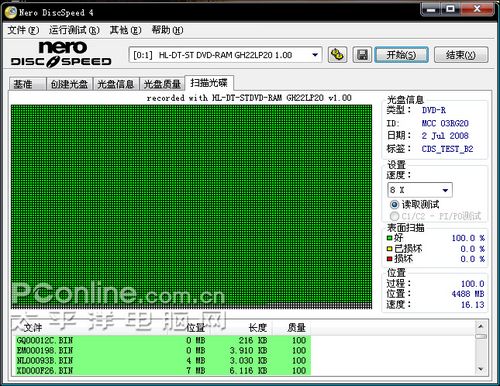The width and height of the screenshot is (500, 386).
Task: Open the 8 X speed dropdown
Action: (x=420, y=190)
